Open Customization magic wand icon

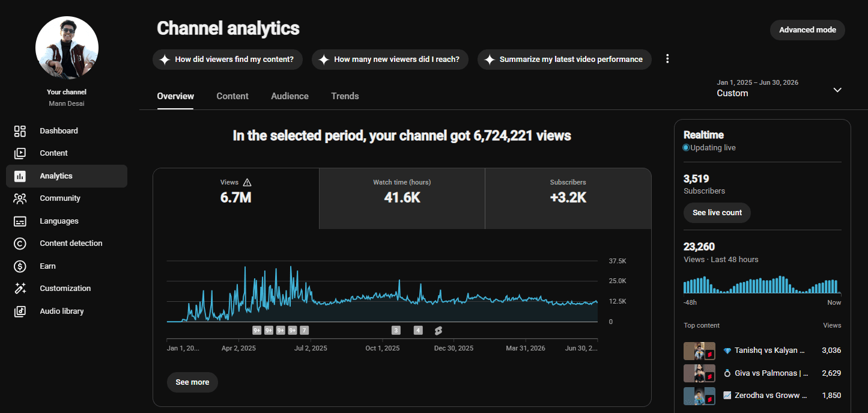[x=20, y=289]
